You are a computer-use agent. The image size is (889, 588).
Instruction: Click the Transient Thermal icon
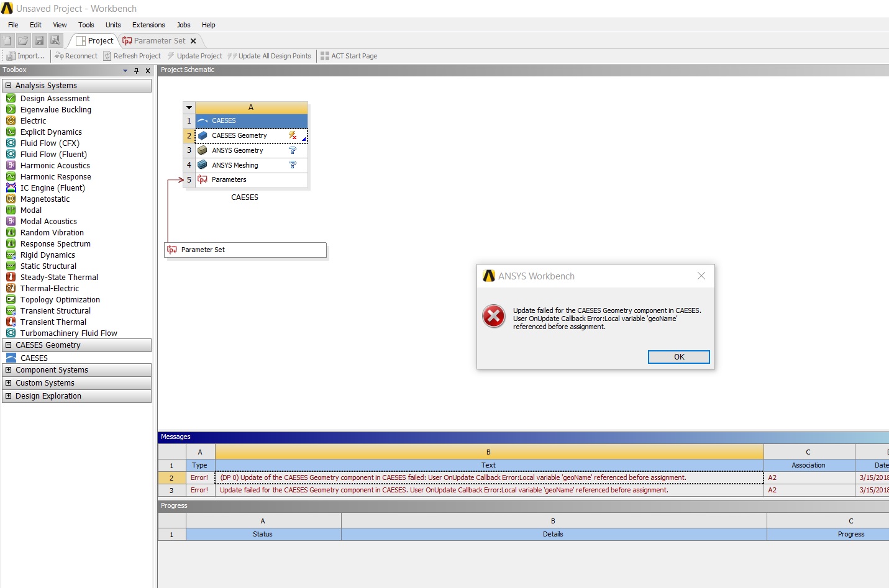click(11, 322)
